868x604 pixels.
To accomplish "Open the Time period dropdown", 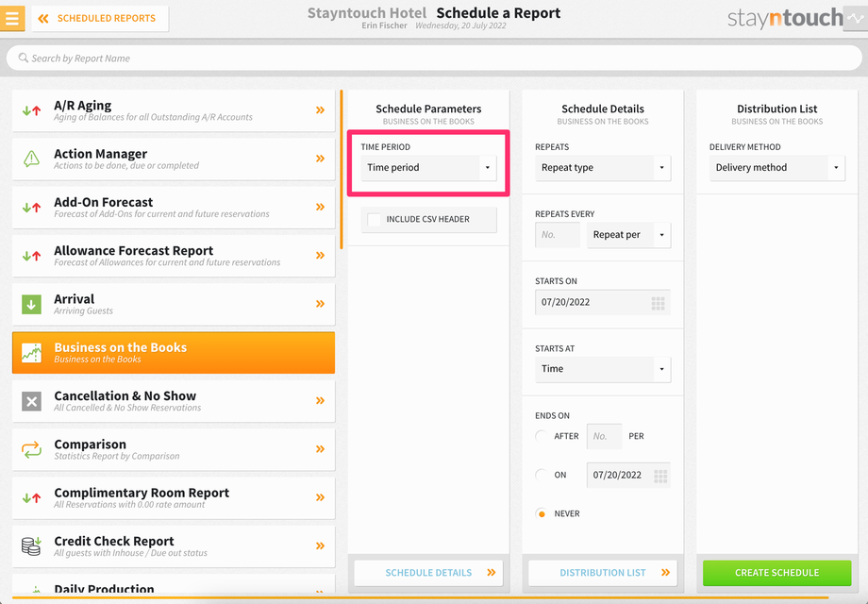I will 428,168.
